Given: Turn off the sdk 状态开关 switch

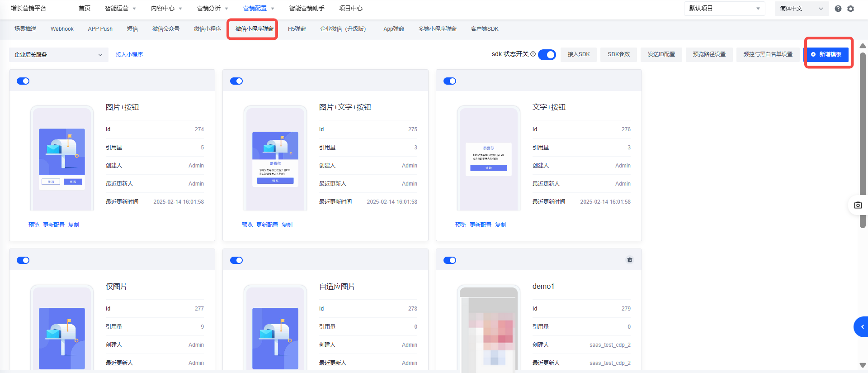Looking at the screenshot, I should 547,54.
